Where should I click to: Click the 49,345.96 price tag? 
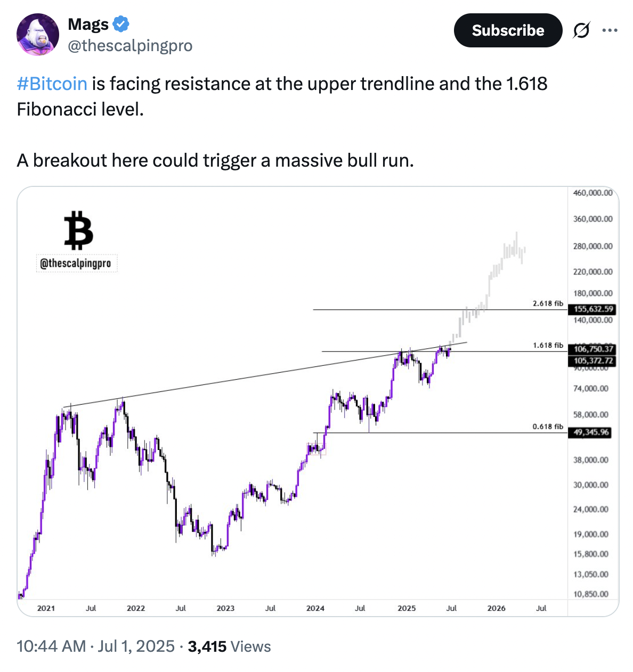[591, 432]
